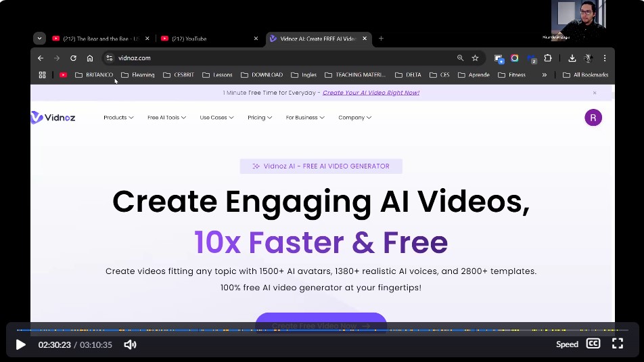Expand the Use Cases menu

217,118
